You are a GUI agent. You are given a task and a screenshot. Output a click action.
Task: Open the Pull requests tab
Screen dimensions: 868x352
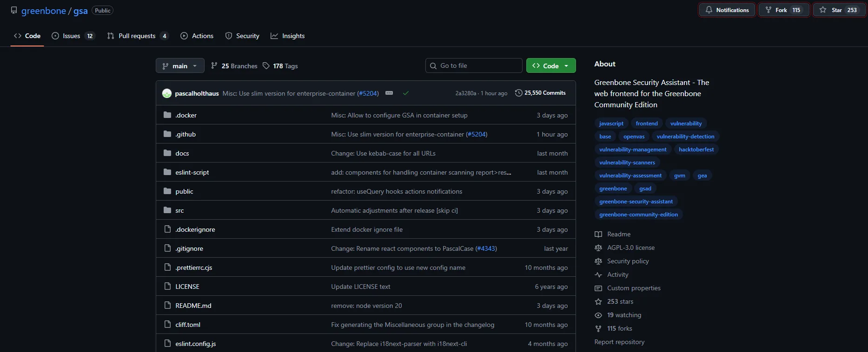tap(137, 36)
